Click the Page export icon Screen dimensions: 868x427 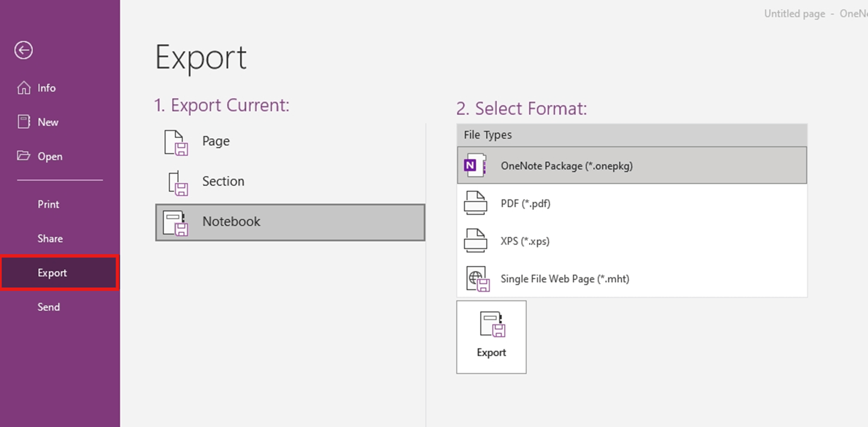click(x=176, y=142)
